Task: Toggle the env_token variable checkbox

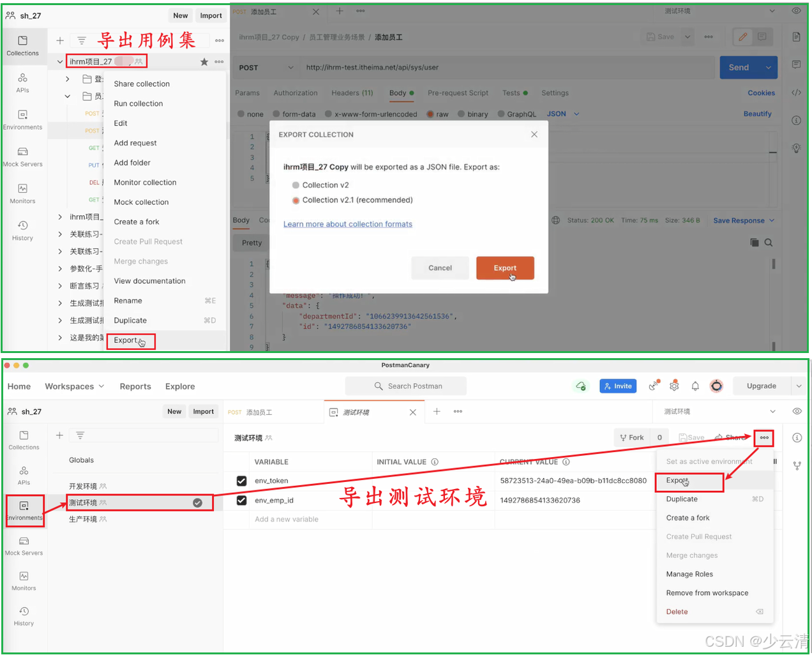Action: click(241, 481)
